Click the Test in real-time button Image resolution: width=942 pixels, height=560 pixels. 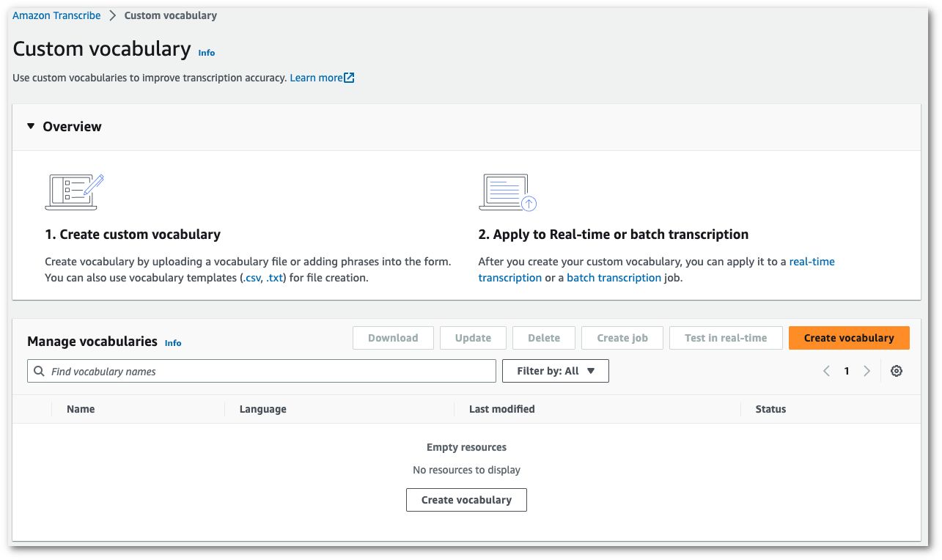pyautogui.click(x=726, y=338)
